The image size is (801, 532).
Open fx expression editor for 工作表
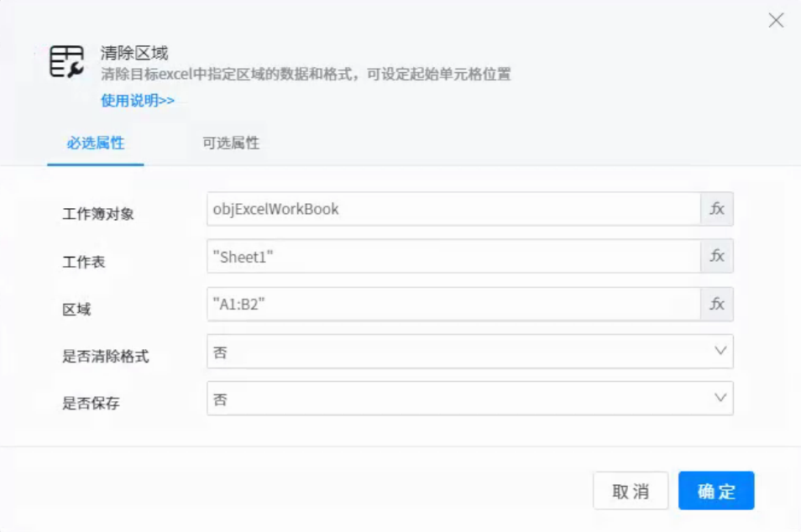click(x=716, y=256)
